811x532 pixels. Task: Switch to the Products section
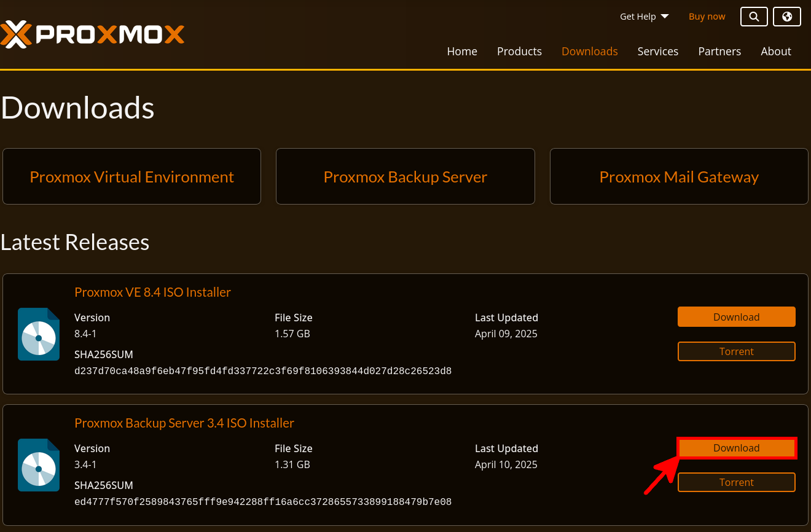519,52
